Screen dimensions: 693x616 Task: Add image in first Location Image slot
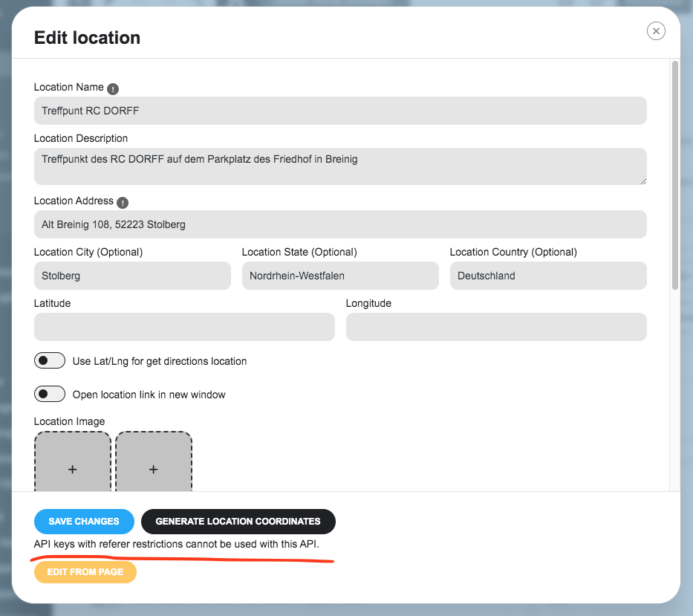point(73,461)
